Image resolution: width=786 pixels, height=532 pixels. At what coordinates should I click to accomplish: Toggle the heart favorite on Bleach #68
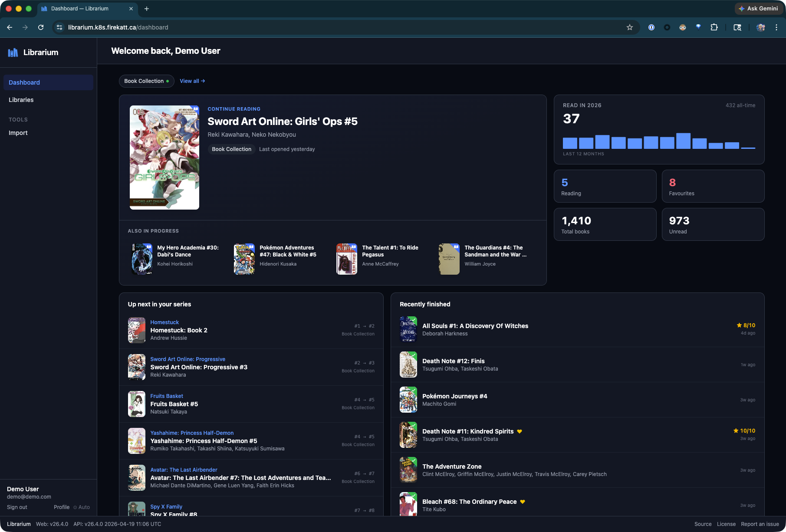[523, 502]
